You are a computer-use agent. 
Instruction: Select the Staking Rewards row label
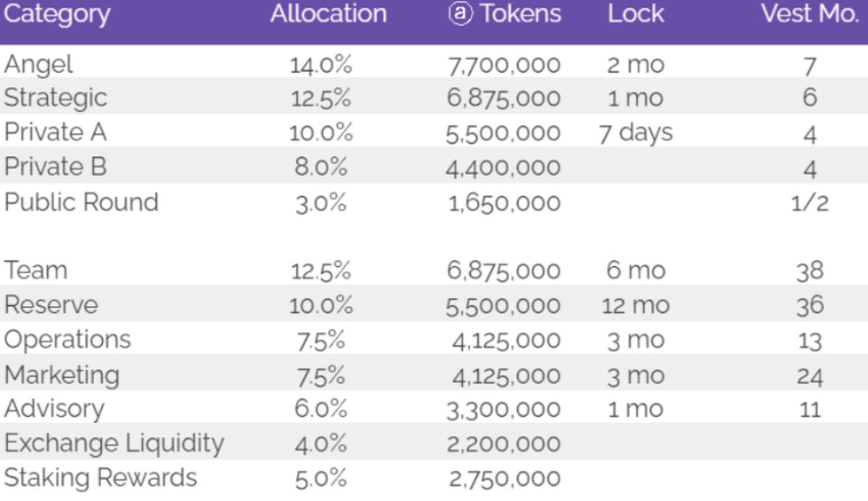pos(101,478)
